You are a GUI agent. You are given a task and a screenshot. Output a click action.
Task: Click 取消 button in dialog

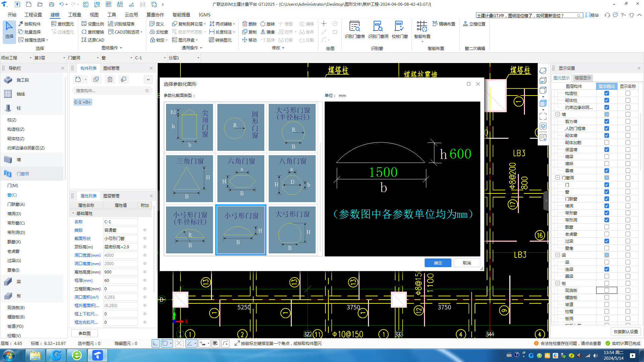click(467, 263)
